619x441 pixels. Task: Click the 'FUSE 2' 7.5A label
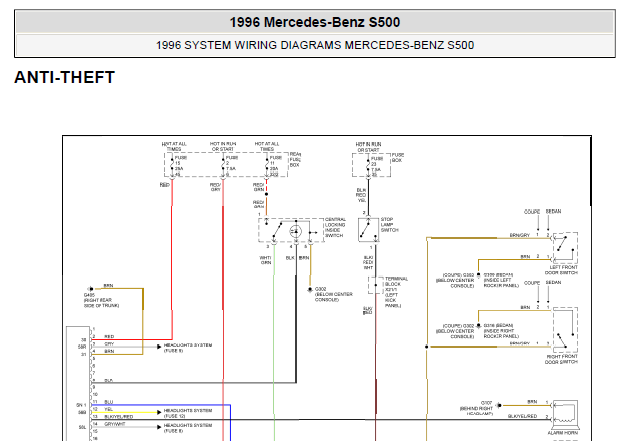pos(232,163)
